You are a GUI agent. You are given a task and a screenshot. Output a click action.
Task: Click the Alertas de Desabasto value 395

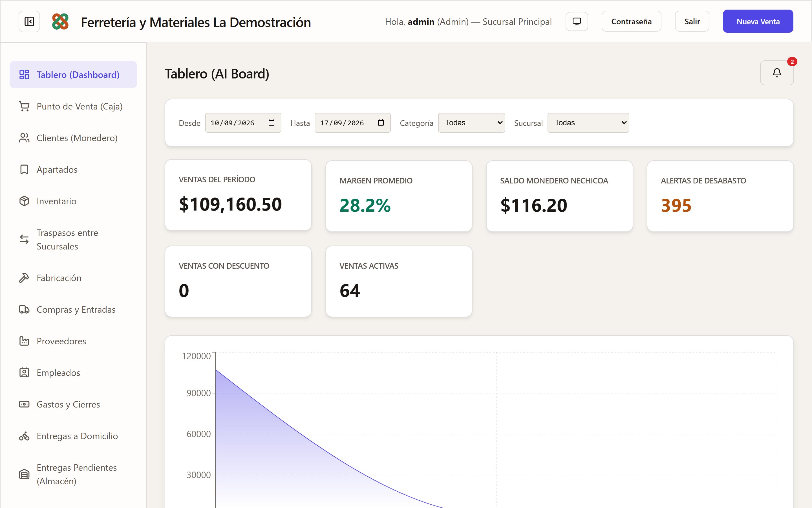676,205
